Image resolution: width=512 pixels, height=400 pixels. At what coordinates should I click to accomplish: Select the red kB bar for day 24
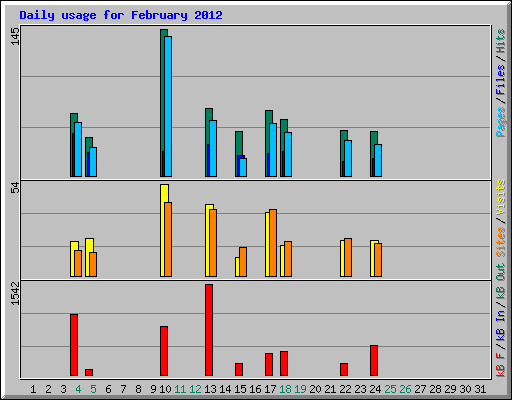pos(374,360)
